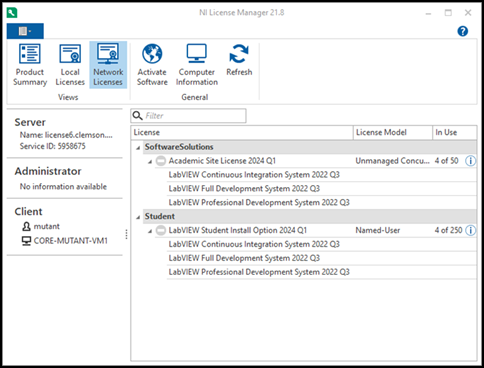Viewport: 484px width, 368px height.
Task: Click the Server section heading
Action: coord(30,122)
